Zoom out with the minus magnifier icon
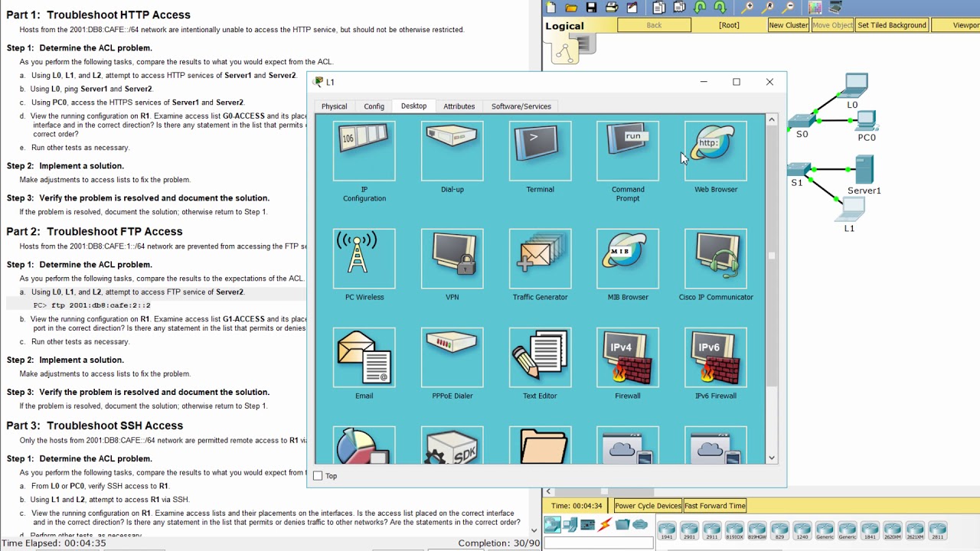Screen dimensions: 980x551 789,8
